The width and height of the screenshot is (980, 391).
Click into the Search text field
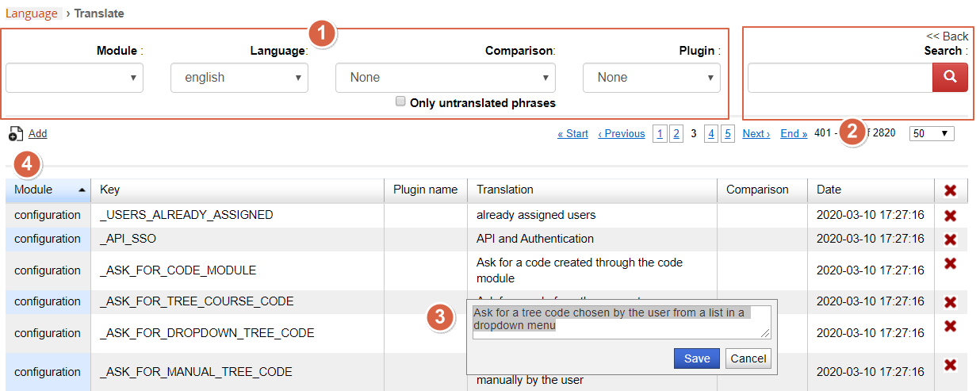click(x=840, y=78)
